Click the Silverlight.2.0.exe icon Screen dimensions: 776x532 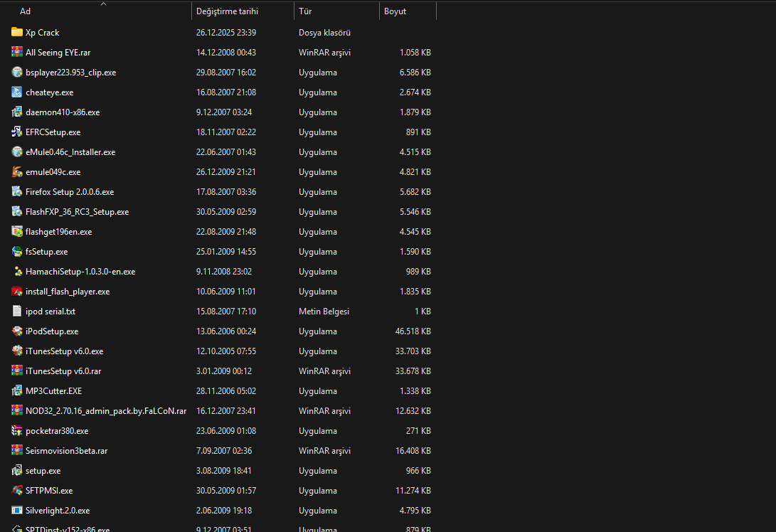pyautogui.click(x=17, y=510)
